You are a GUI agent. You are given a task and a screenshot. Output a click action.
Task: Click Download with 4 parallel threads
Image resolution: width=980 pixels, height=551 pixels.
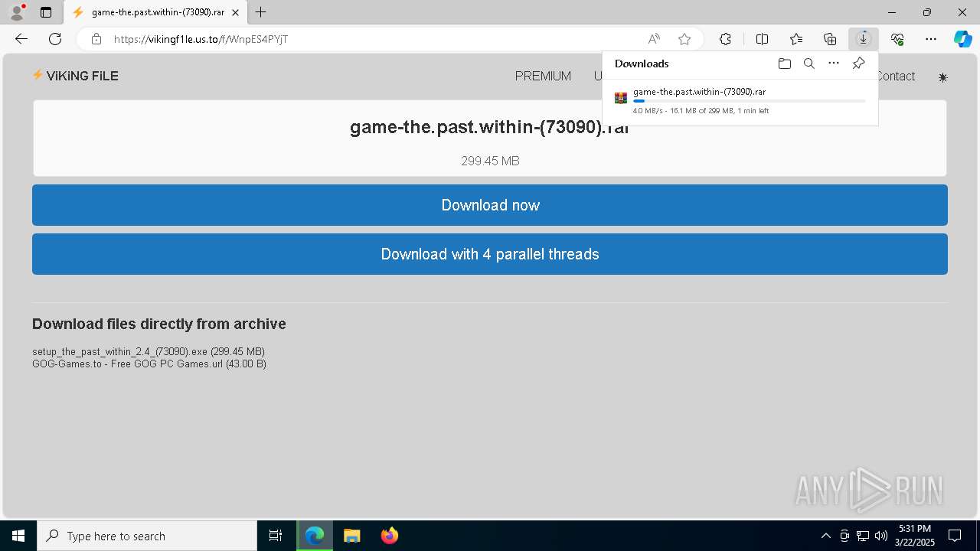tap(490, 254)
